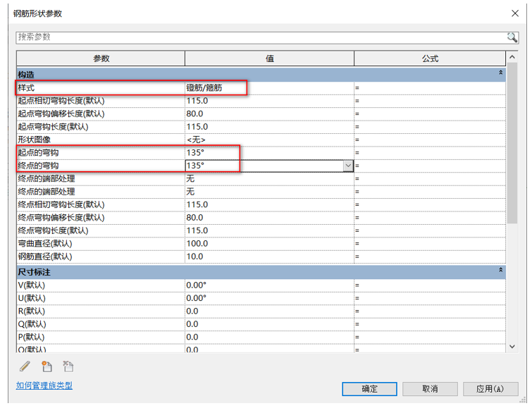Open the 如何管理族类型 help link
This screenshot has width=532, height=413.
tap(44, 386)
